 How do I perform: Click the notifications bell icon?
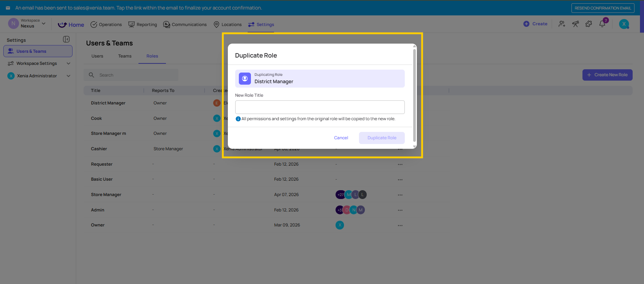[602, 24]
